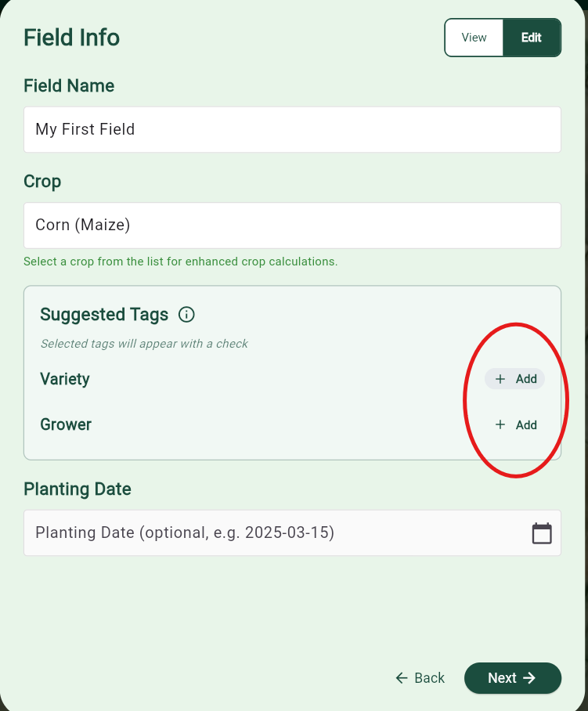Click the left arrow icon inside the Back button
The width and height of the screenshot is (588, 711).
(401, 678)
